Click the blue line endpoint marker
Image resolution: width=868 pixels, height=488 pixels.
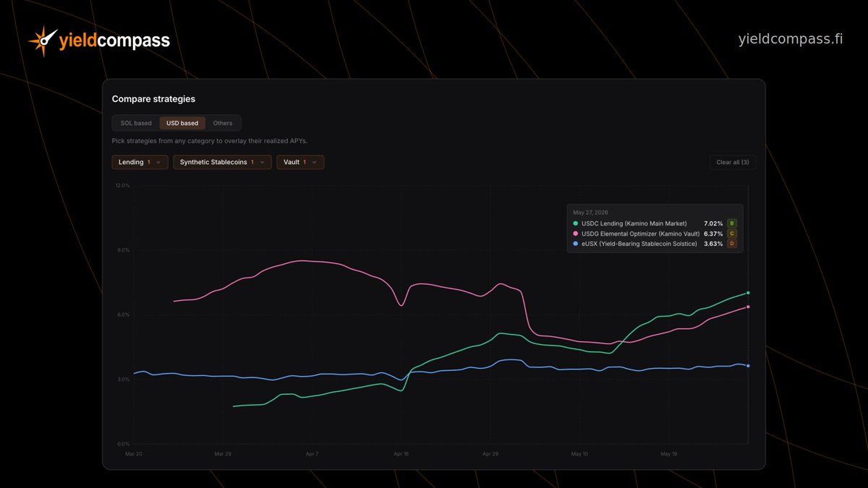coord(748,366)
